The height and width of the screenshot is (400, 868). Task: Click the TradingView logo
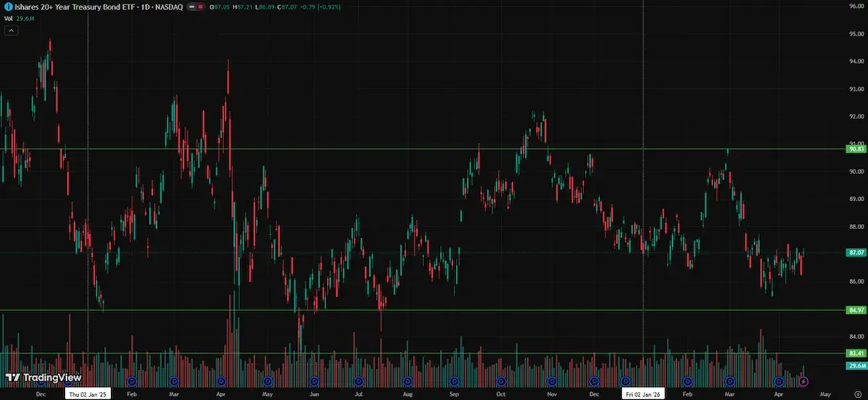44,377
